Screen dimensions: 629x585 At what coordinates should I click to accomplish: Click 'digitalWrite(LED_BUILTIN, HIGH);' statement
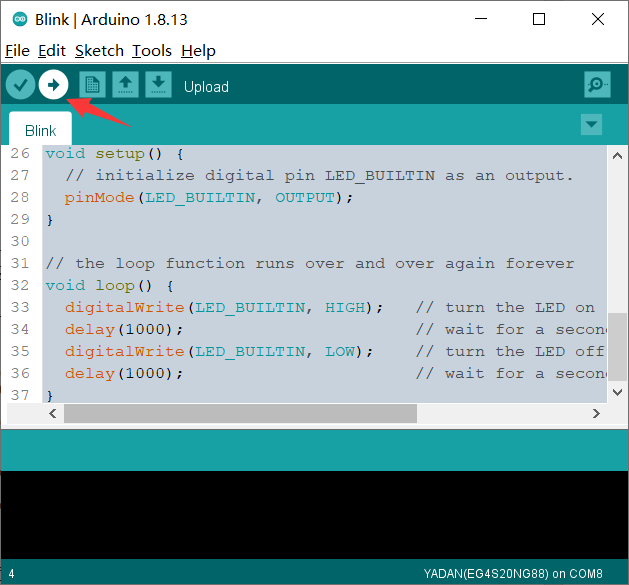(x=224, y=308)
